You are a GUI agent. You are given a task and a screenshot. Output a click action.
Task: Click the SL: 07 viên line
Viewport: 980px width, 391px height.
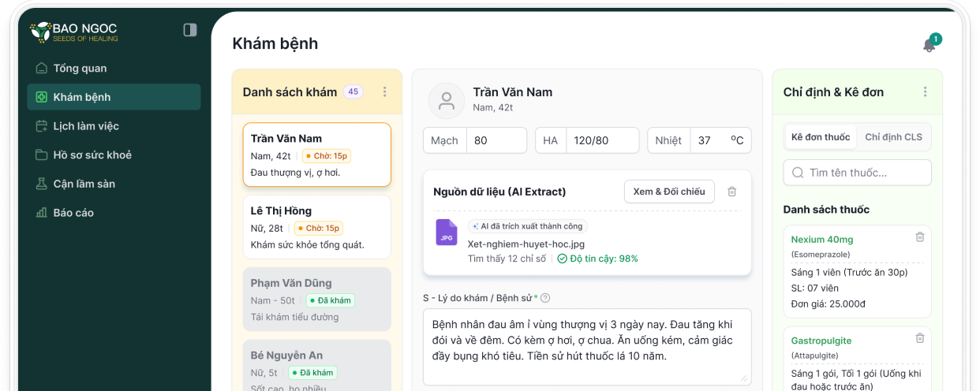pos(815,289)
